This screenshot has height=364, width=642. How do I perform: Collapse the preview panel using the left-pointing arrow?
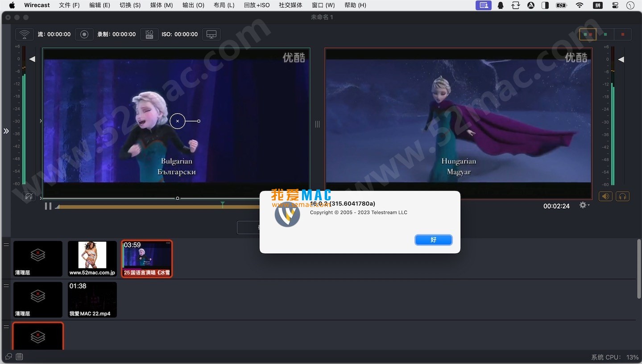pyautogui.click(x=32, y=58)
